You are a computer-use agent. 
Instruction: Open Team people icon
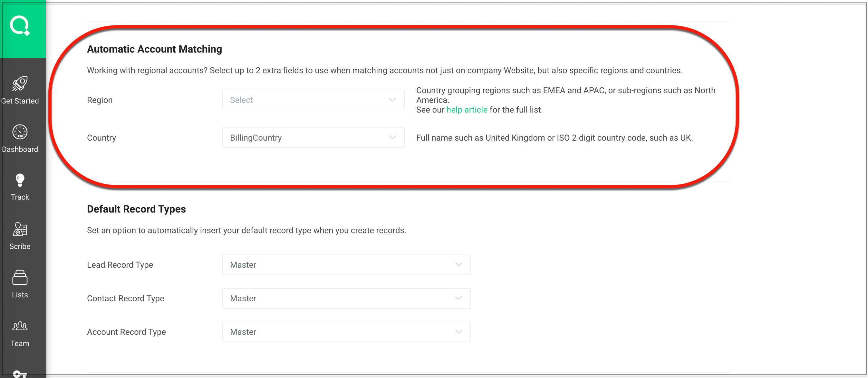(x=20, y=326)
